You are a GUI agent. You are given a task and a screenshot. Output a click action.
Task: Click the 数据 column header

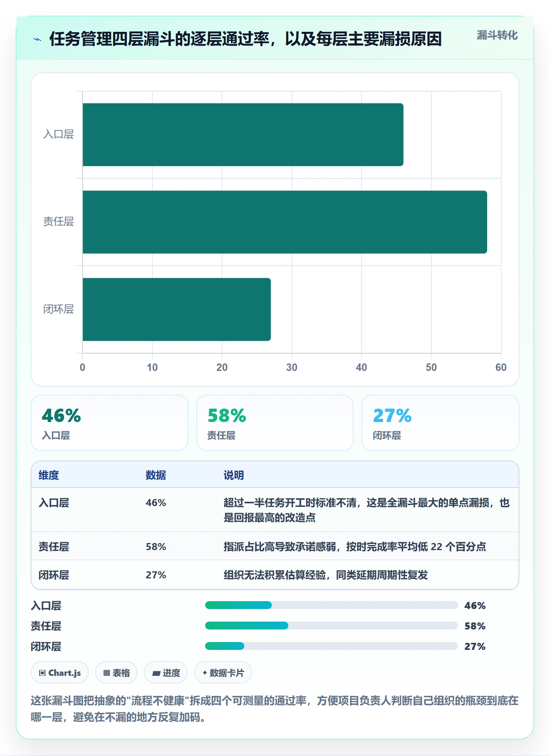(x=156, y=475)
